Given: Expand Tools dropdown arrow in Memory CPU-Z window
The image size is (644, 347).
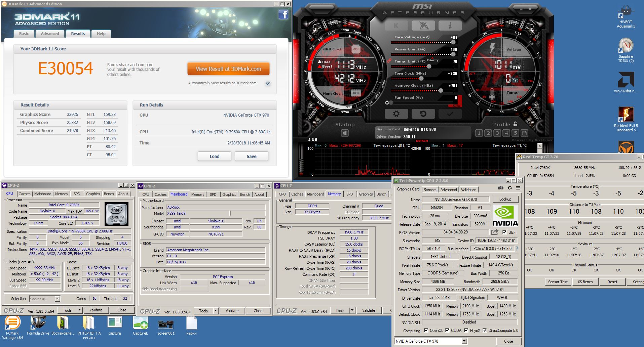Looking at the screenshot, I should [352, 310].
